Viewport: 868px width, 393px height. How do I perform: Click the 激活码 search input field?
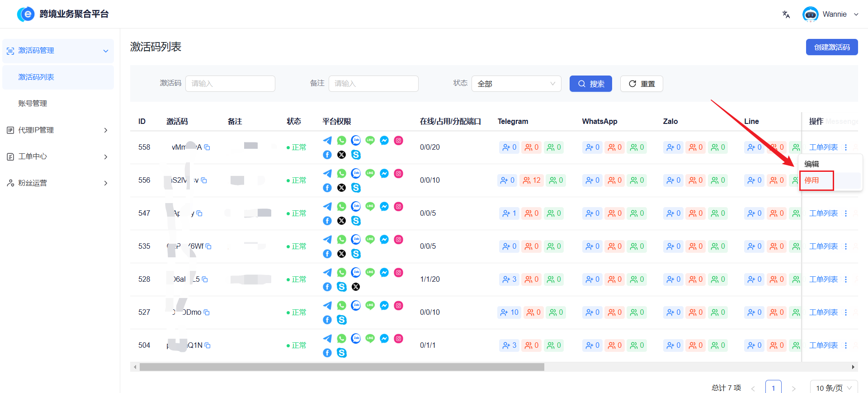pyautogui.click(x=230, y=84)
